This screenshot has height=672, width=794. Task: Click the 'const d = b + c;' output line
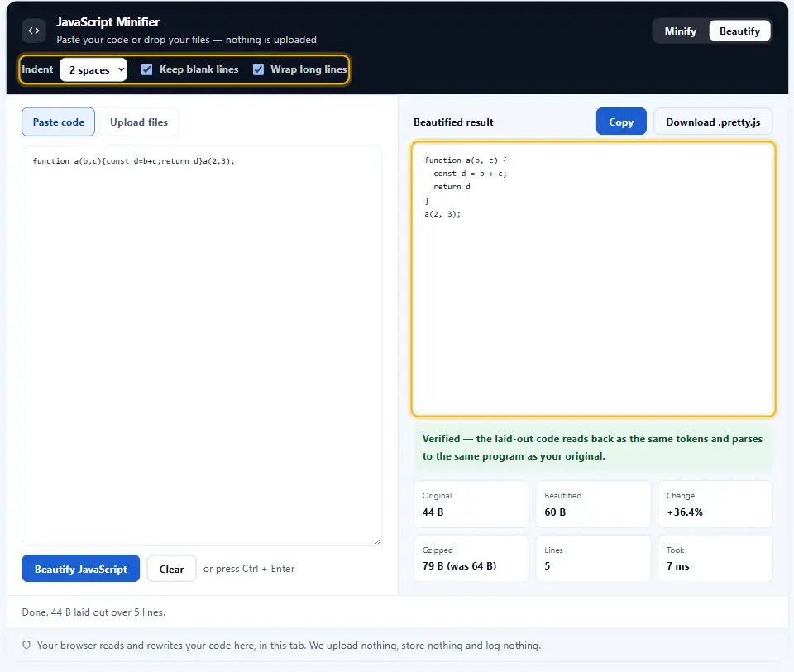470,174
